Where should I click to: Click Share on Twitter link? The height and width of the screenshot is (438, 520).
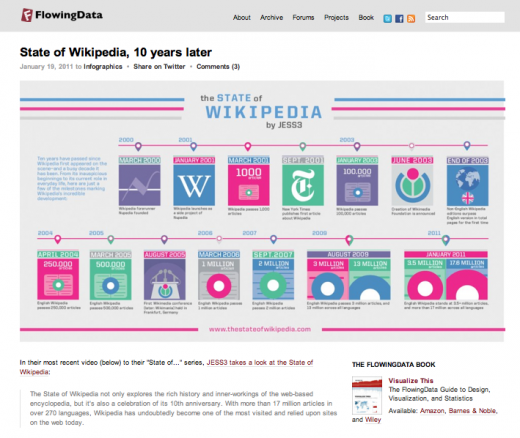[159, 67]
